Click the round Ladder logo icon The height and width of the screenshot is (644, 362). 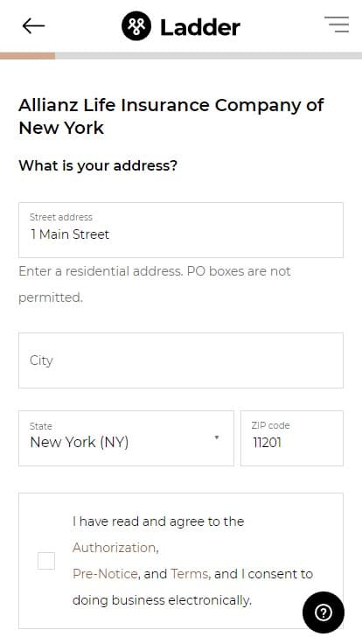coord(136,26)
